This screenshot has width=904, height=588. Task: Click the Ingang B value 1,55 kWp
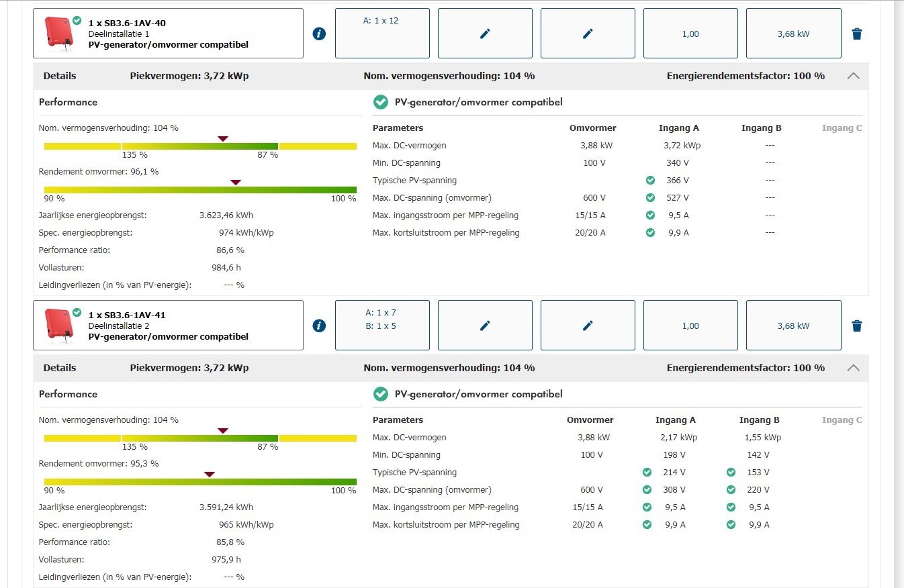pos(763,438)
